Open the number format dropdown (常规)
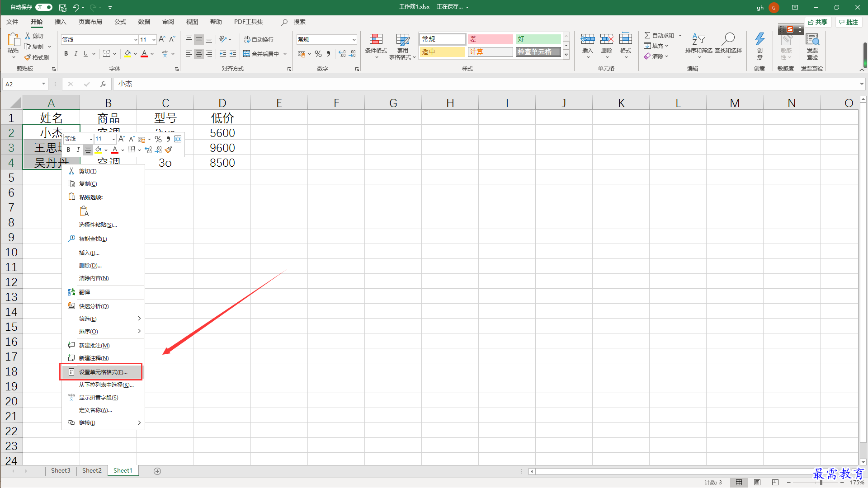Image resolution: width=868 pixels, height=488 pixels. (x=354, y=40)
